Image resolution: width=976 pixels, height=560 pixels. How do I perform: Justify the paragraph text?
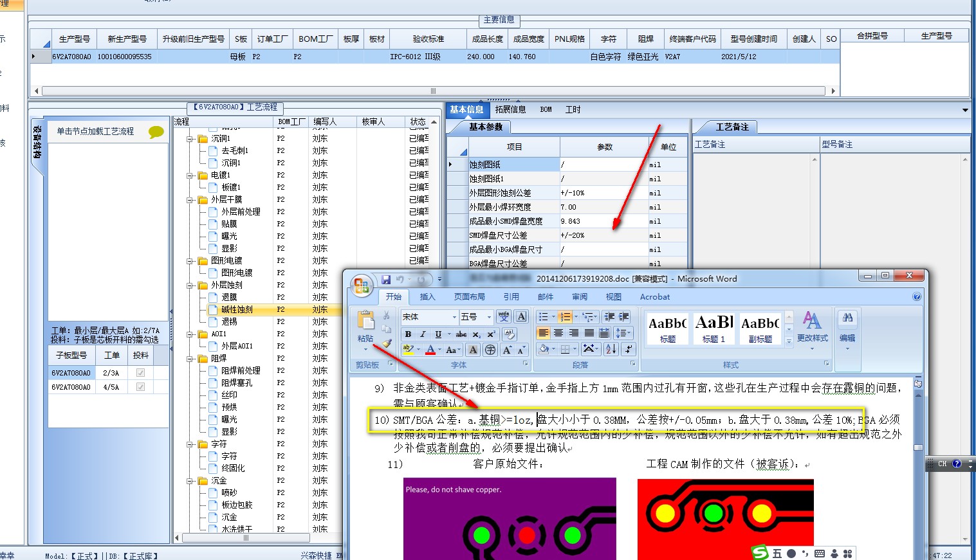tap(589, 332)
